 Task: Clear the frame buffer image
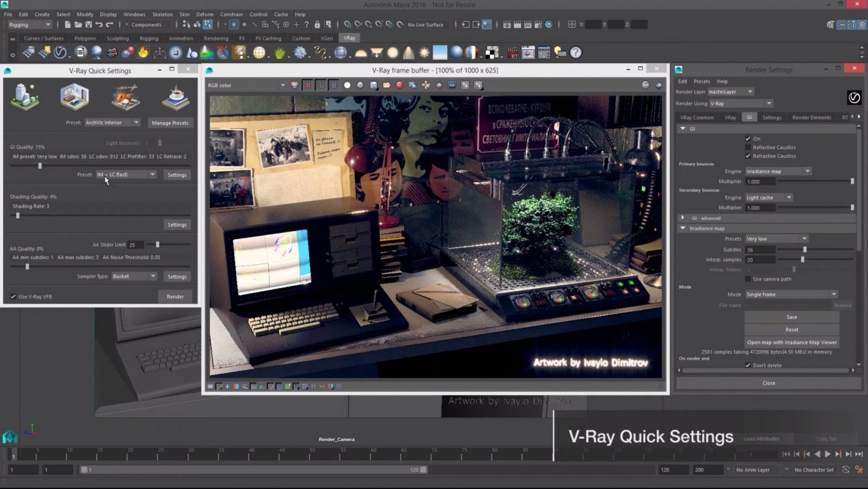(x=400, y=85)
